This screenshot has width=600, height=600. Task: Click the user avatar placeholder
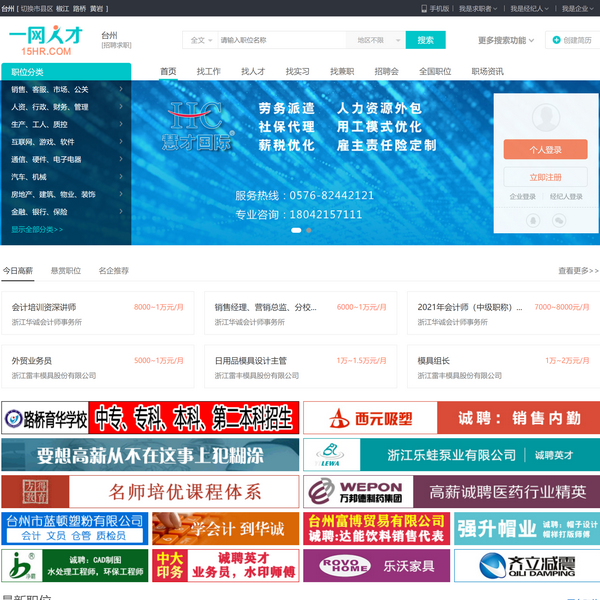point(545,115)
